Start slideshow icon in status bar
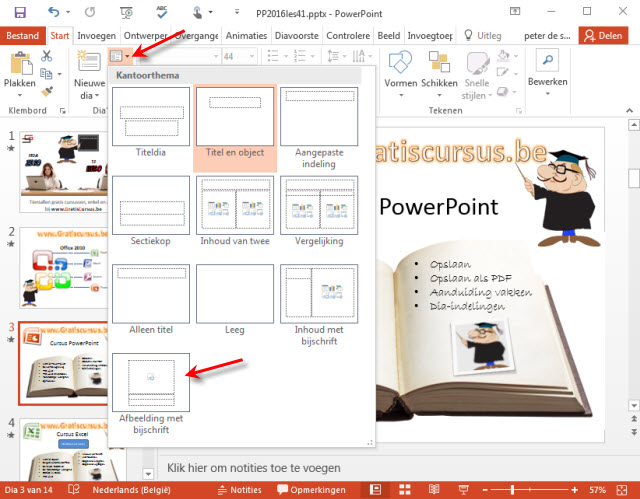Image resolution: width=640 pixels, height=499 pixels. point(463,490)
